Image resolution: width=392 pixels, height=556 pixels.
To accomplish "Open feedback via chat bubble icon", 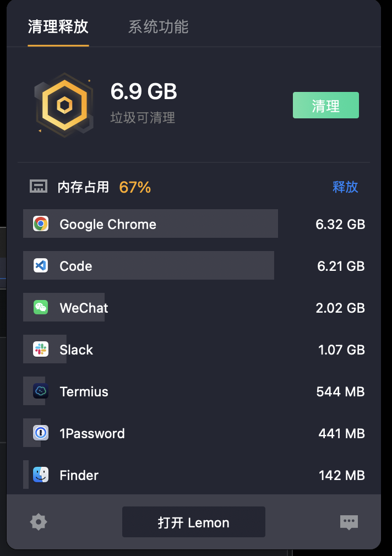I will coord(349,522).
